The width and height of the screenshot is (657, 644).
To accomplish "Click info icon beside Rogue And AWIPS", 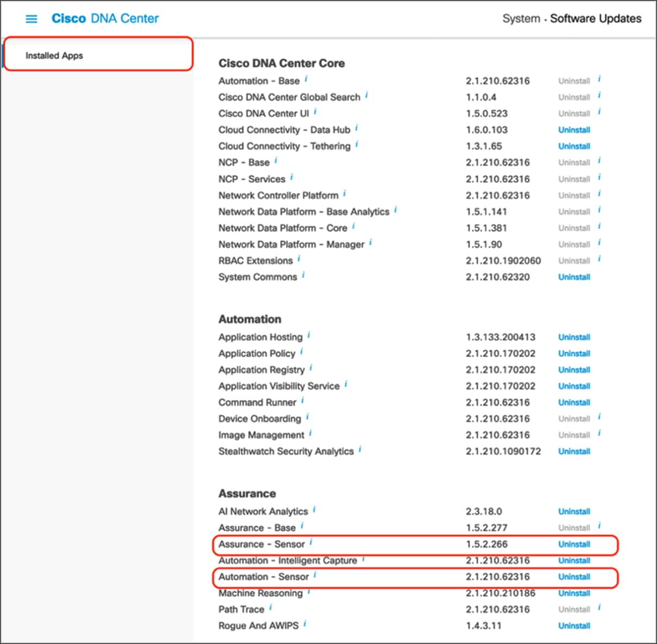I will [305, 624].
